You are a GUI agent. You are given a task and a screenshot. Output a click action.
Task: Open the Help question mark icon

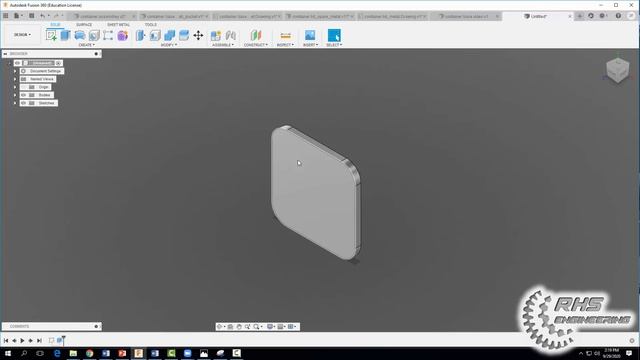(x=618, y=16)
